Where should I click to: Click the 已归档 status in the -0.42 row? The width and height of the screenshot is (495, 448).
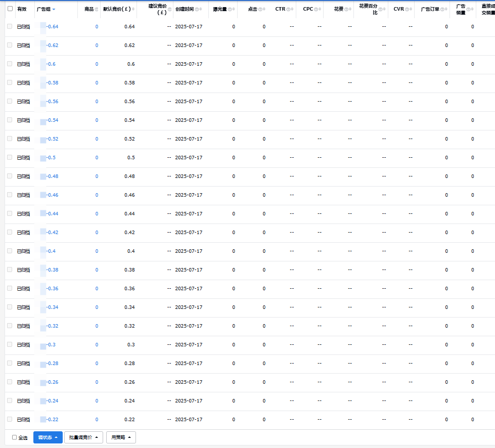pos(23,233)
